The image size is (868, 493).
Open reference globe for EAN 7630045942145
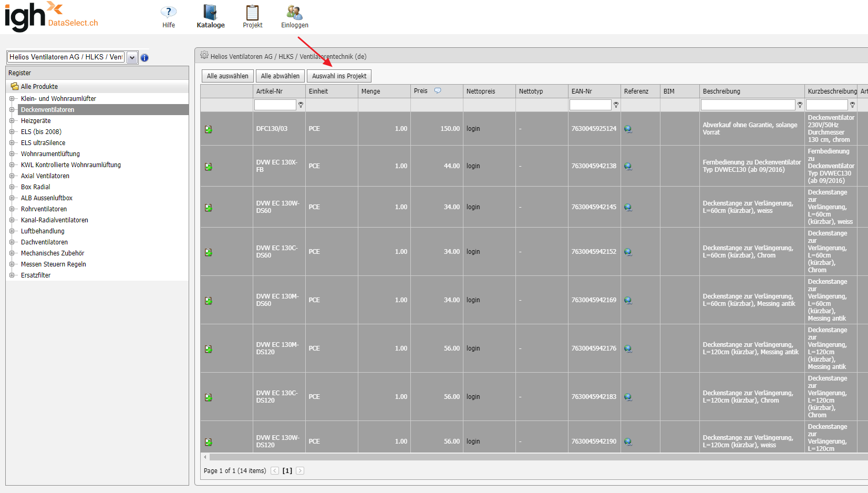point(628,208)
